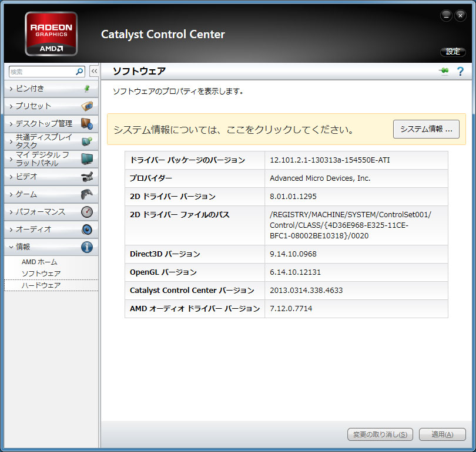Click the Desktop Management monitor icon
This screenshot has height=452, width=476.
(x=87, y=124)
